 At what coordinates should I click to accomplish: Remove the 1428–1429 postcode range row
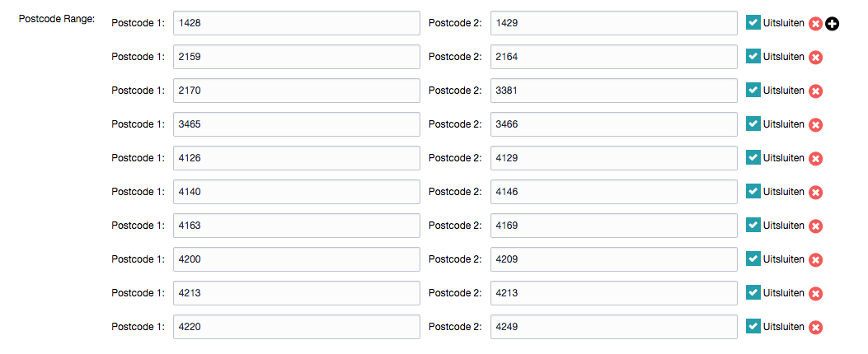pos(815,24)
